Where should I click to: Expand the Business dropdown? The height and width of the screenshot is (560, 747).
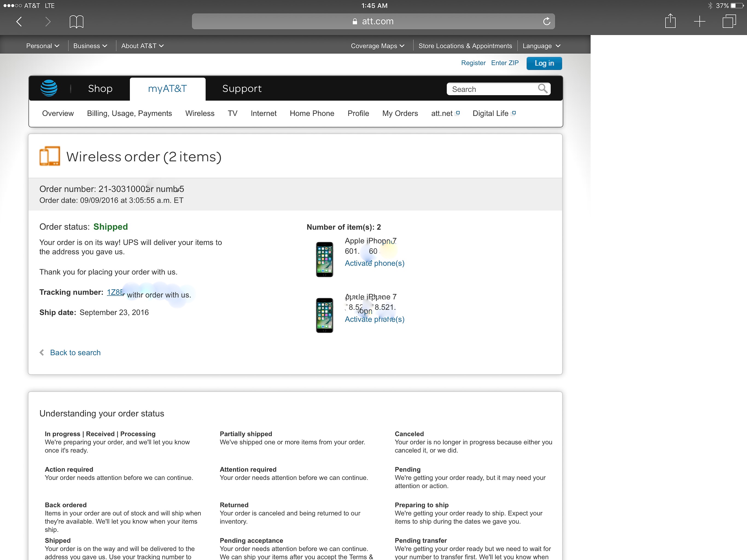90,46
